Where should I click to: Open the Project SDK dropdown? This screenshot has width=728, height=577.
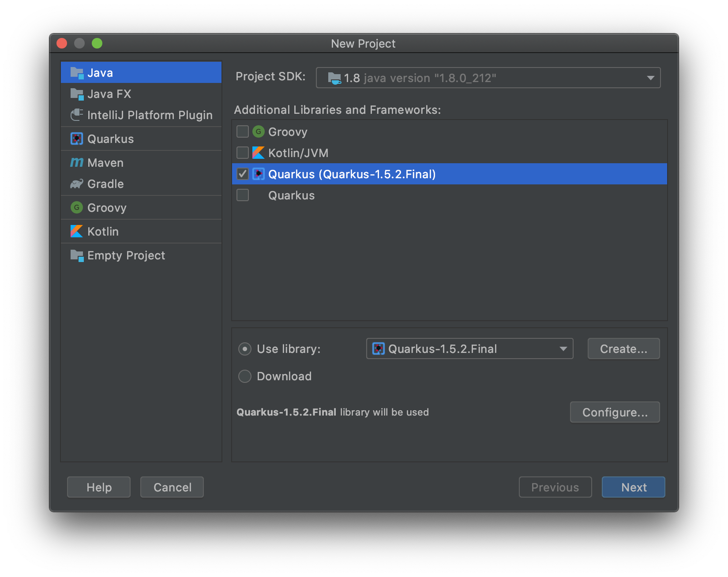click(x=488, y=78)
